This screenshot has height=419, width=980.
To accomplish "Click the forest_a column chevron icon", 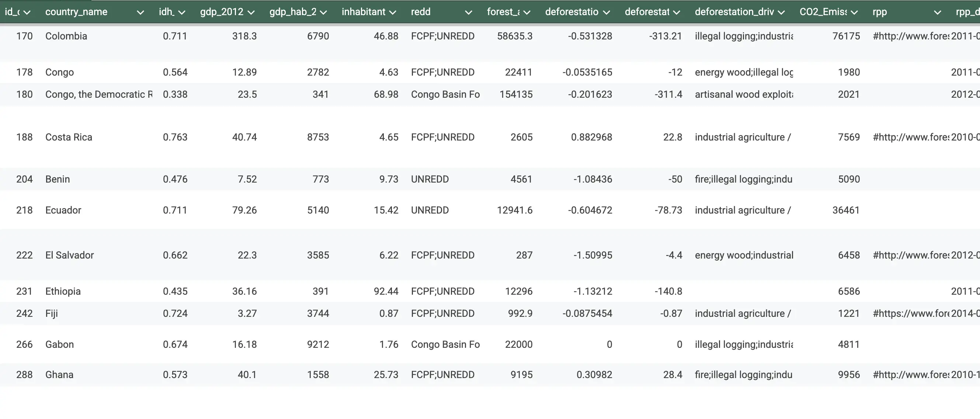I will [527, 12].
